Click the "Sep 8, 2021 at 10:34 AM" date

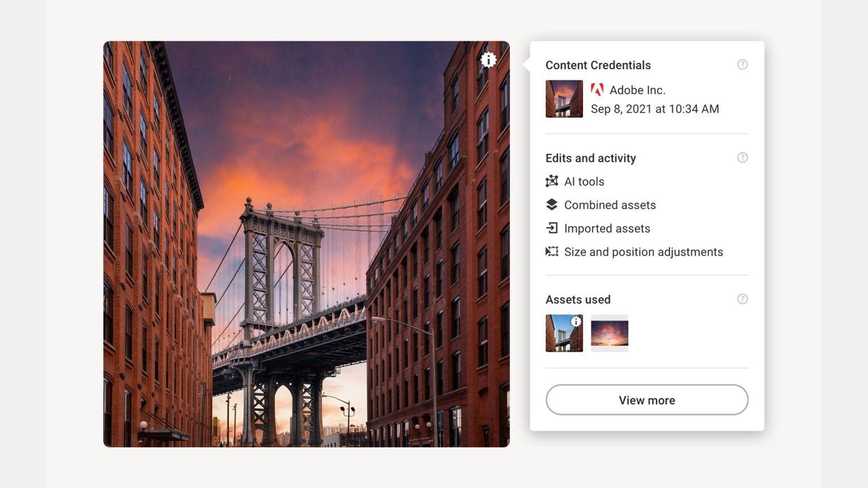(x=655, y=109)
